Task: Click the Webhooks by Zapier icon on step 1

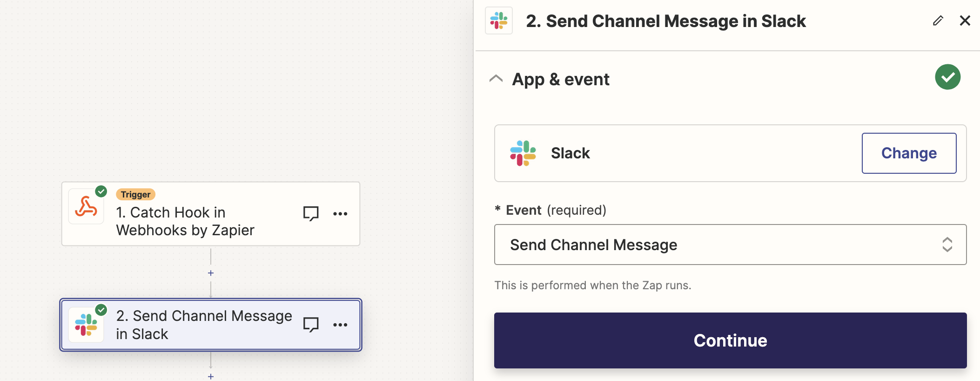Action: coord(86,206)
